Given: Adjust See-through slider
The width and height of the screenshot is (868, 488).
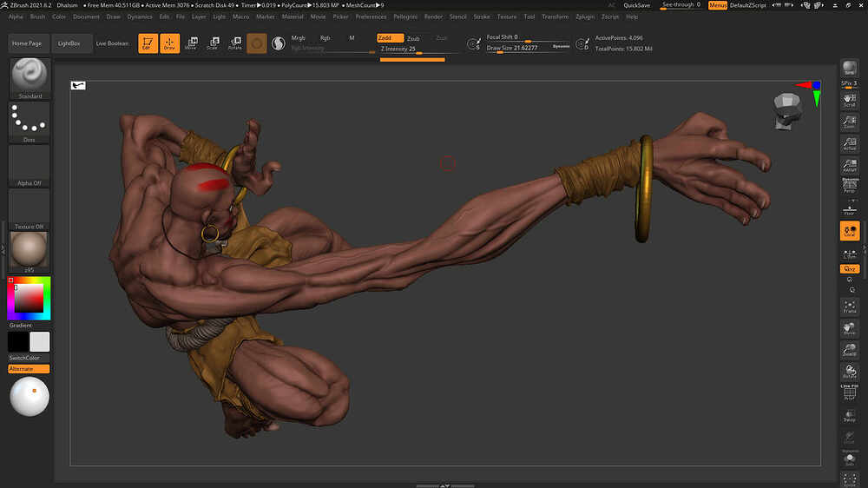Looking at the screenshot, I should click(681, 5).
